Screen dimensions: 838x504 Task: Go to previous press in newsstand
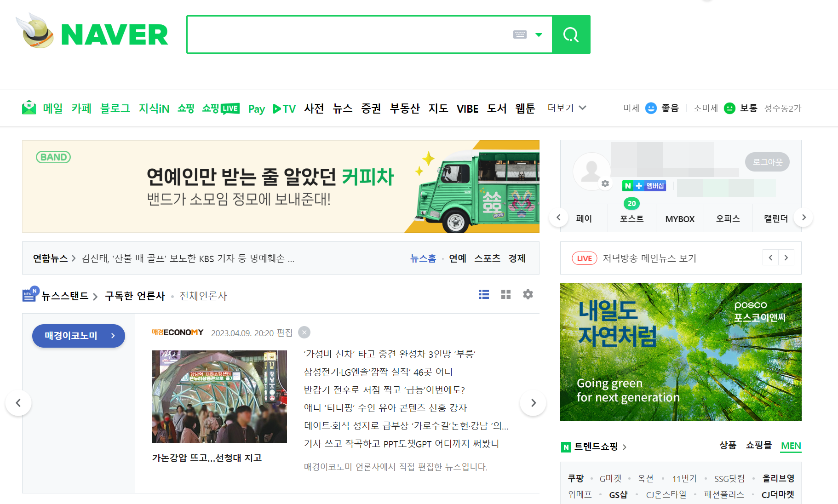click(18, 403)
